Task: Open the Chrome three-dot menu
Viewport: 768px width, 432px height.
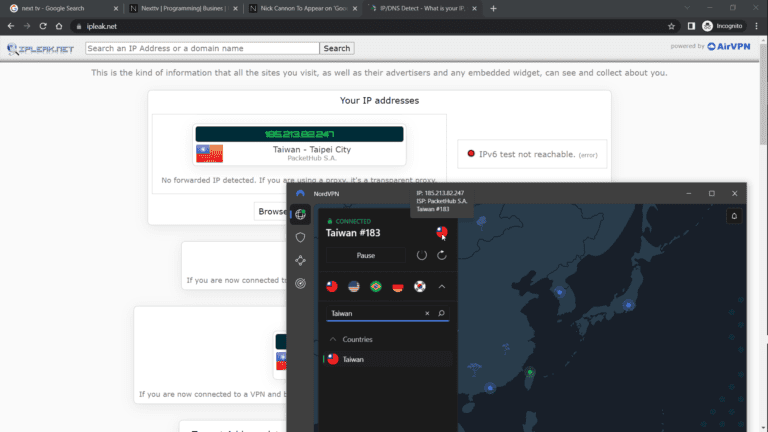Action: 756,26
